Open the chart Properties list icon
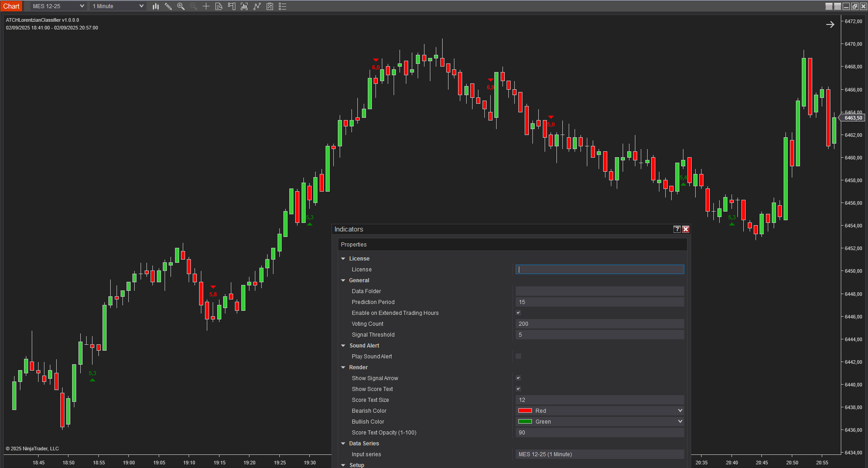Image resolution: width=868 pixels, height=468 pixels. pos(283,6)
